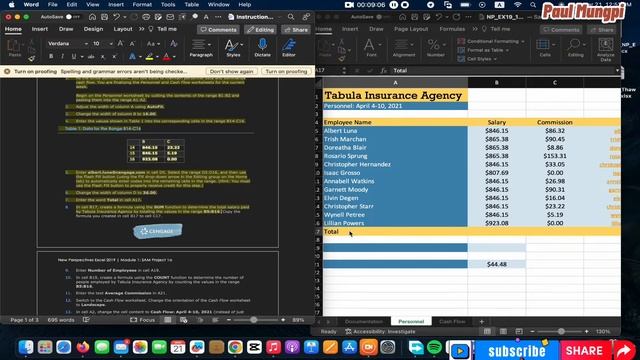Click Tell me search in Word
The width and height of the screenshot is (640, 360).
click(x=163, y=29)
